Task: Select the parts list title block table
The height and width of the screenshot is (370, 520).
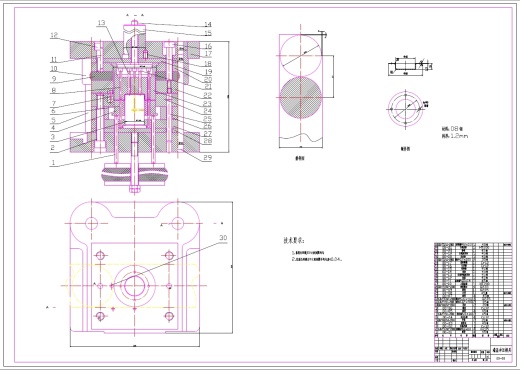Action: (473, 302)
